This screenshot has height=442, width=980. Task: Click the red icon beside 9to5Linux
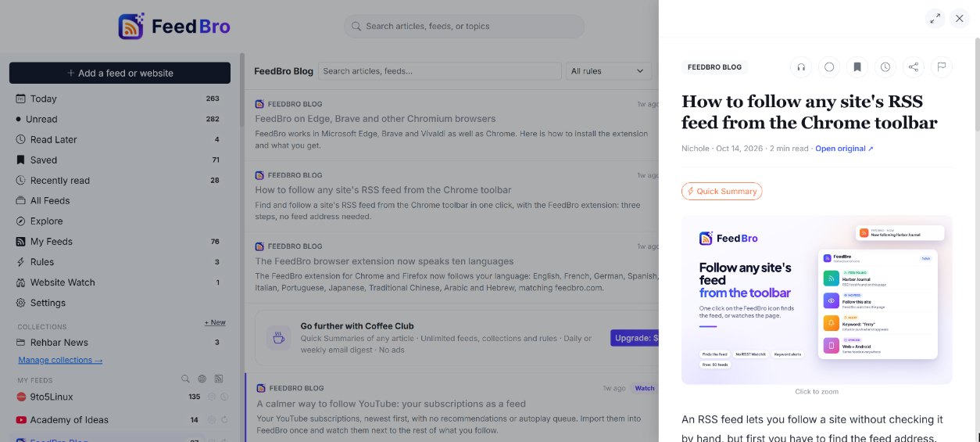tap(21, 397)
